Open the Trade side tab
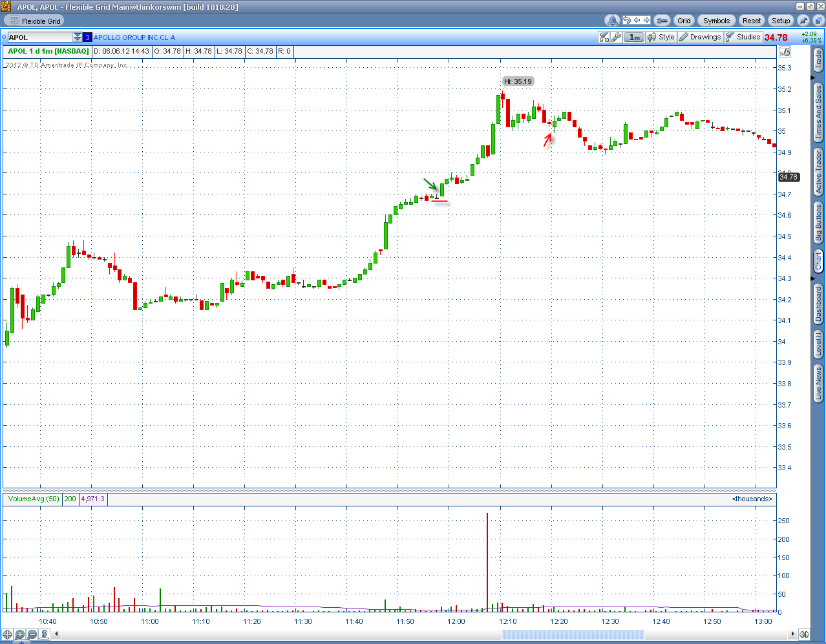Image resolution: width=826 pixels, height=644 pixels. pyautogui.click(x=818, y=60)
